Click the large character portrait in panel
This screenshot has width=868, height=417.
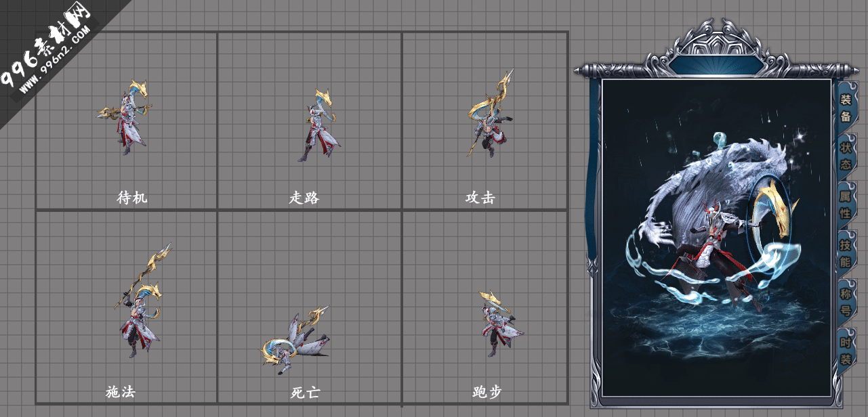[x=717, y=237]
